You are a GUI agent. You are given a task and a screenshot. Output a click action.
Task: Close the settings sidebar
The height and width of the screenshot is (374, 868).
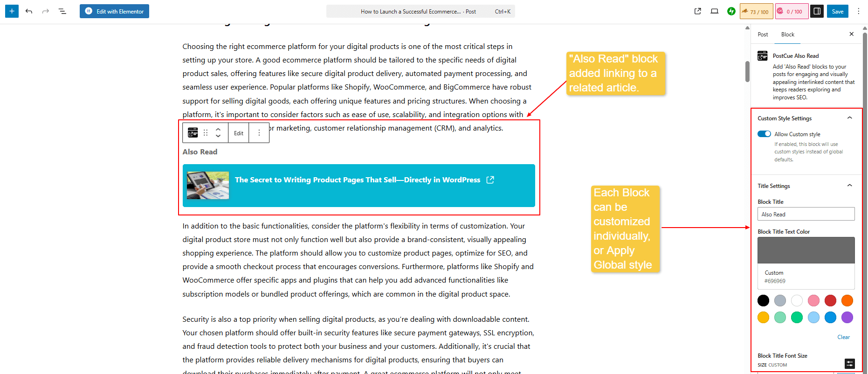pos(852,34)
